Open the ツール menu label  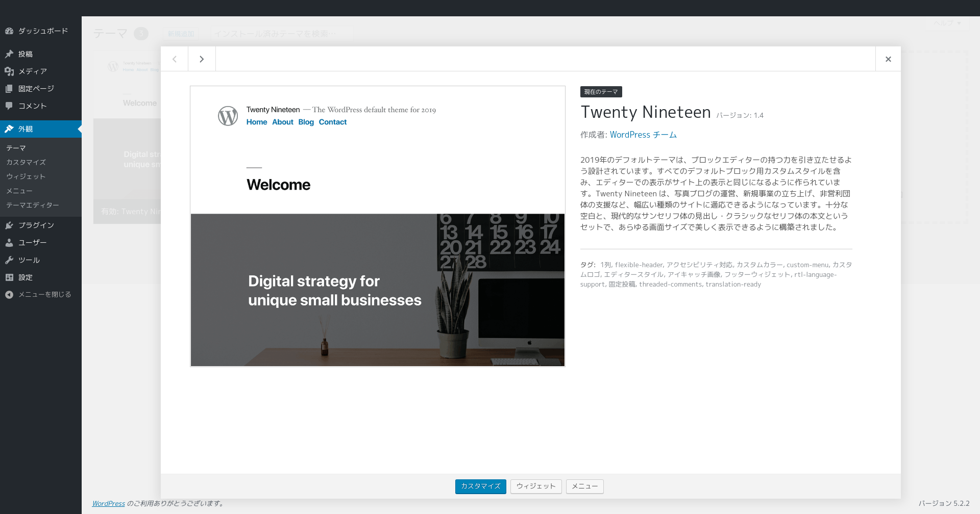click(x=29, y=260)
